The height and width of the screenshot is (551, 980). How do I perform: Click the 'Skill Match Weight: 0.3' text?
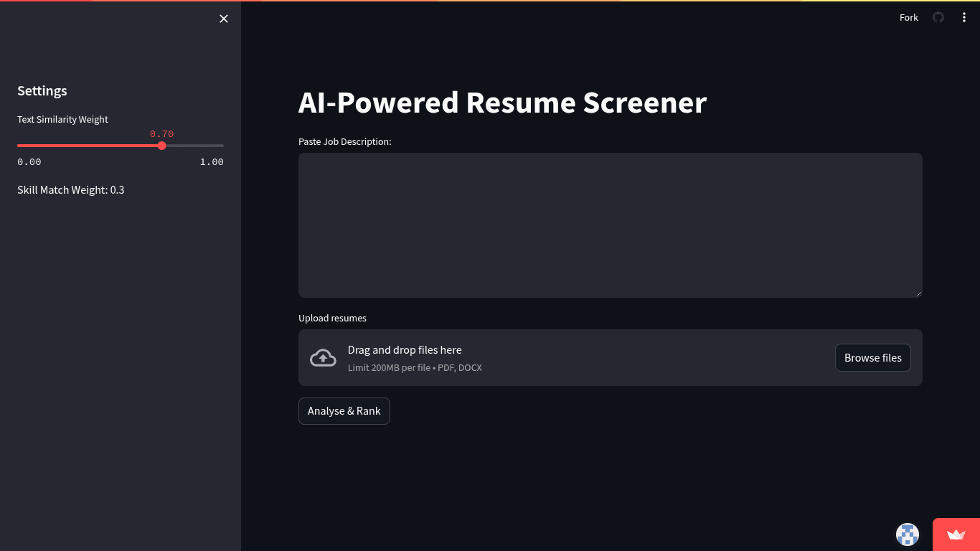click(x=71, y=189)
